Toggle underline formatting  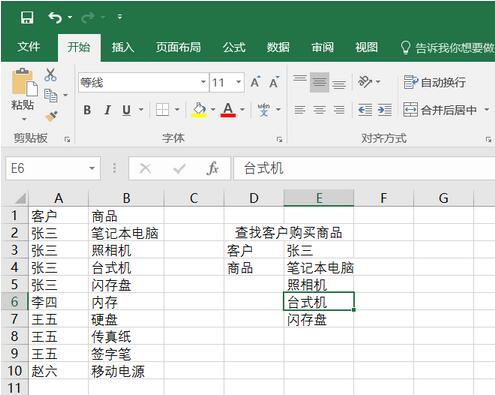pyautogui.click(x=127, y=110)
